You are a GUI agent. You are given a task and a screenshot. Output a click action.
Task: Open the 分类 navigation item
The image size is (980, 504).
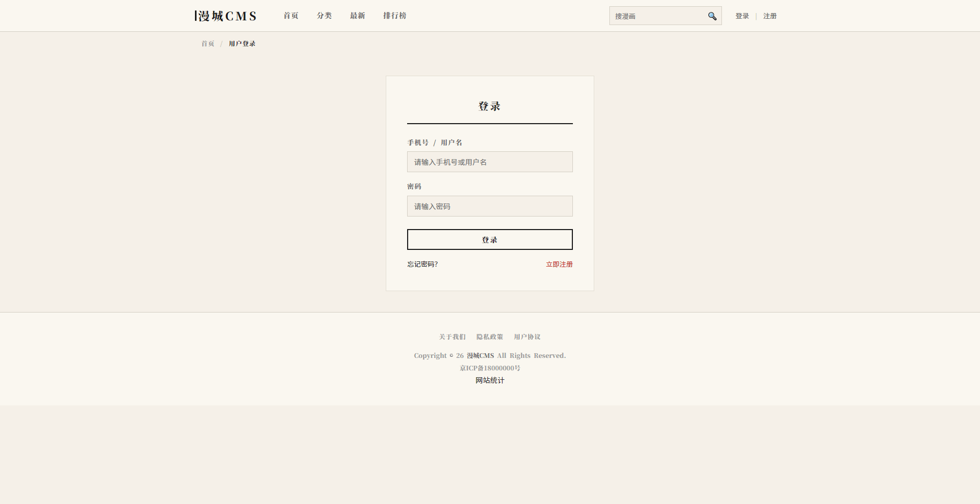324,16
